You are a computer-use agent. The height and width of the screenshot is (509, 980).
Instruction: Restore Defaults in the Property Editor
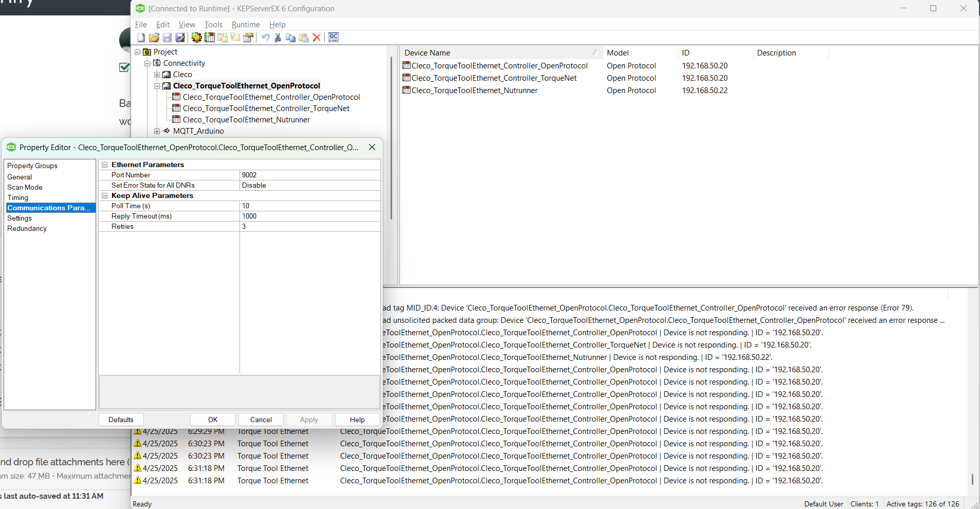coord(120,420)
